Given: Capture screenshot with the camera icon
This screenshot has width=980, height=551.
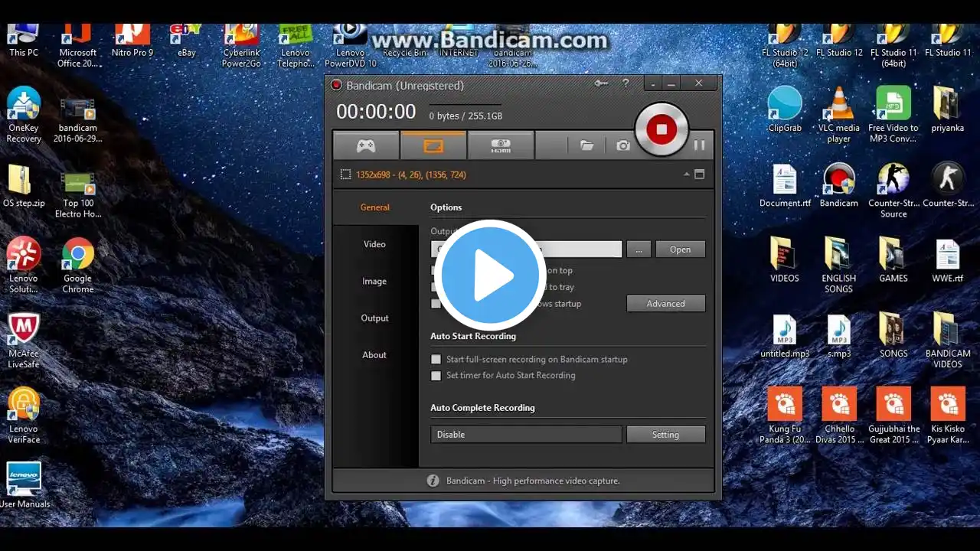Looking at the screenshot, I should pyautogui.click(x=623, y=145).
